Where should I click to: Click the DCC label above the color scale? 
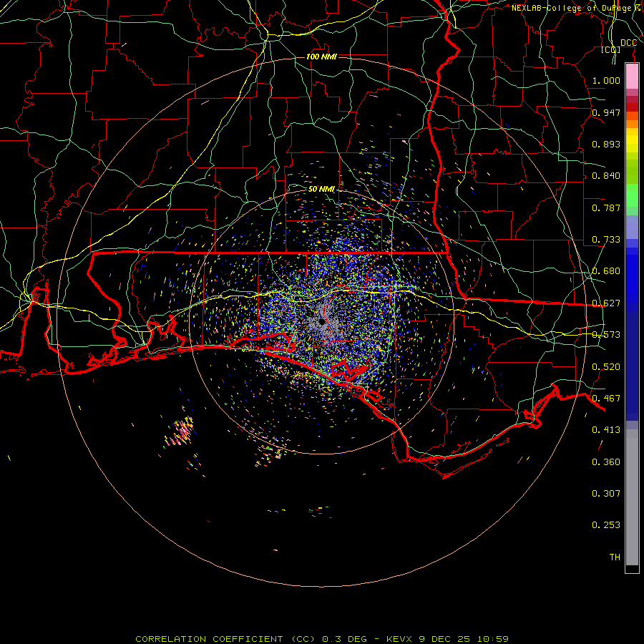point(628,43)
